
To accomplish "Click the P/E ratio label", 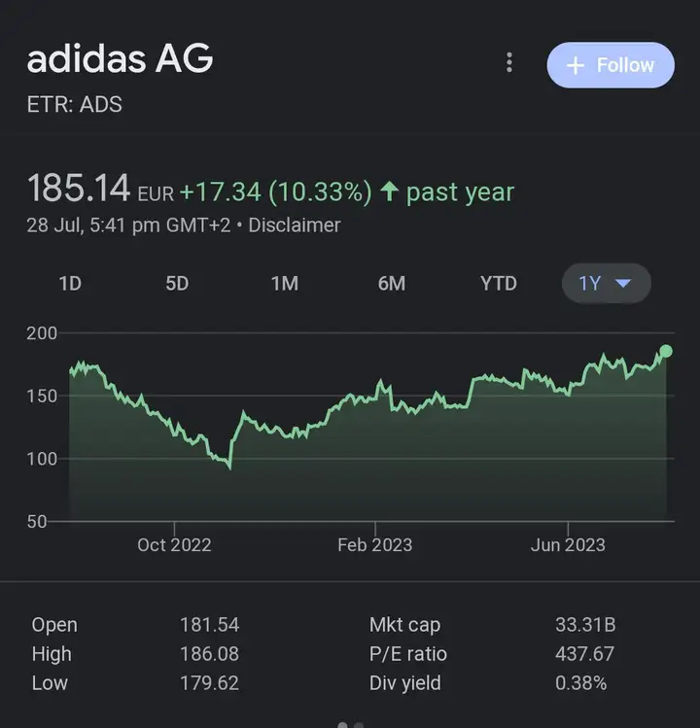I will click(x=407, y=654).
